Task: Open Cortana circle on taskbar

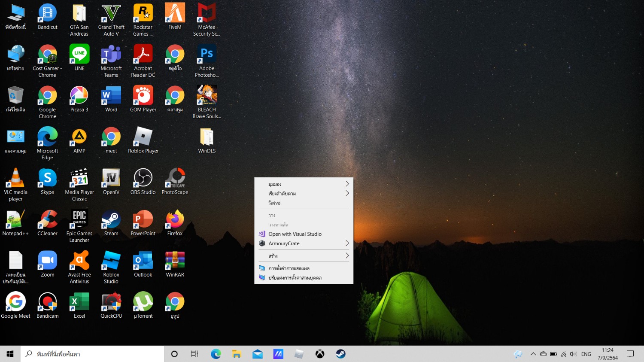Action: (174, 354)
